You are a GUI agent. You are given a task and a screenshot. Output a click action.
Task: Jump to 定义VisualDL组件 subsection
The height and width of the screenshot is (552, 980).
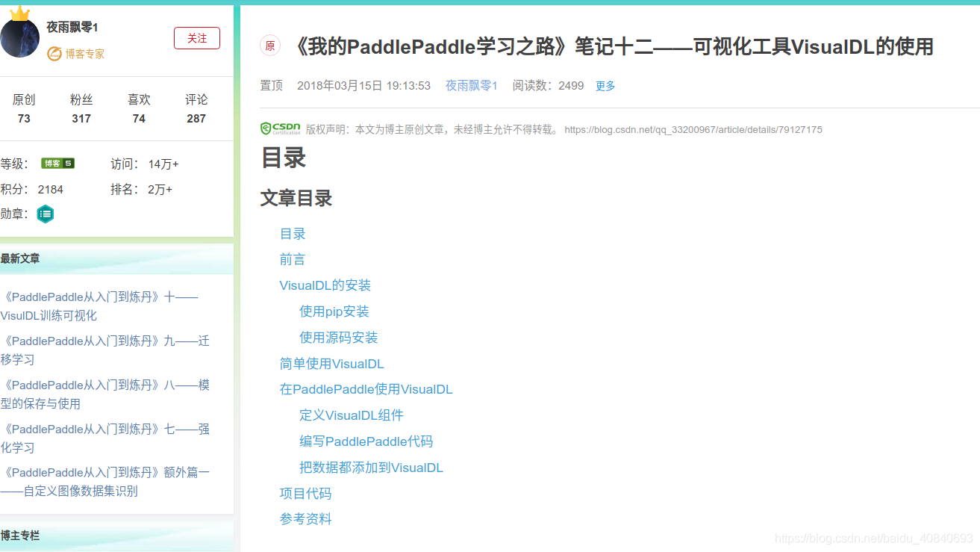click(x=352, y=415)
